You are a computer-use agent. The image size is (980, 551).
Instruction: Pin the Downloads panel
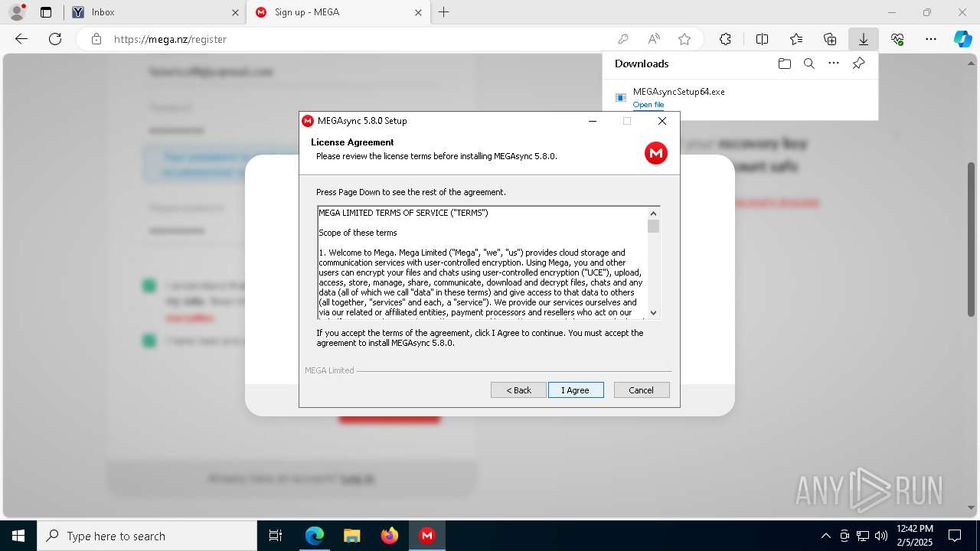pyautogui.click(x=858, y=64)
